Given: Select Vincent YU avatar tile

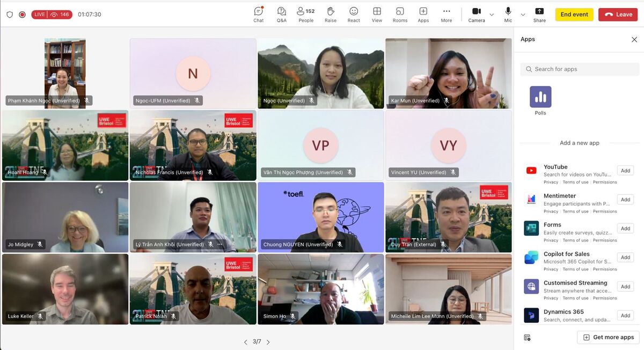Looking at the screenshot, I should [448, 145].
